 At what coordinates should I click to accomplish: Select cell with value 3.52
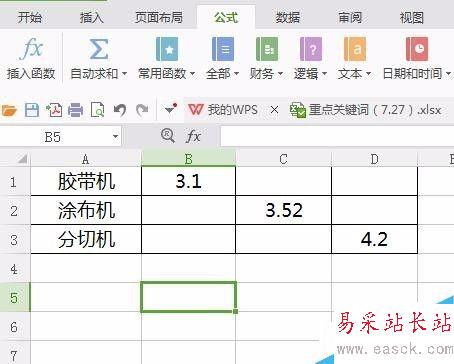[x=284, y=210]
